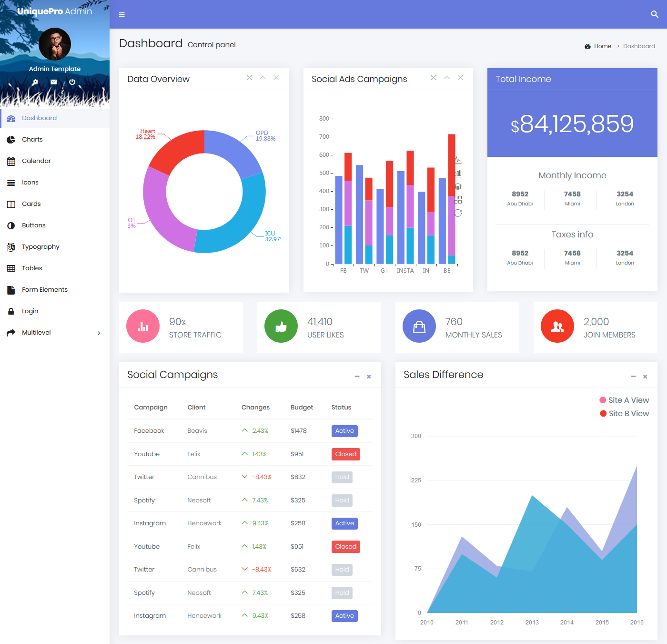Click the settings gear under Admin Template
The width and height of the screenshot is (667, 644).
click(35, 82)
